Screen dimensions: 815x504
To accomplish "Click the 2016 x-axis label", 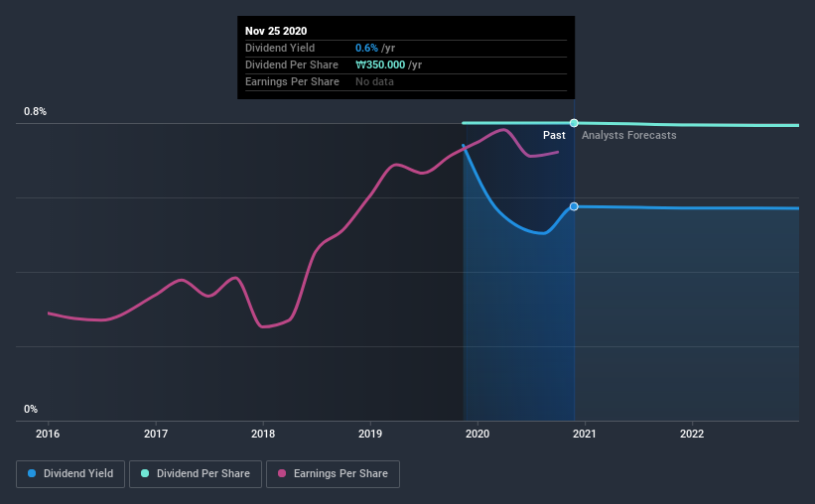I will point(48,434).
